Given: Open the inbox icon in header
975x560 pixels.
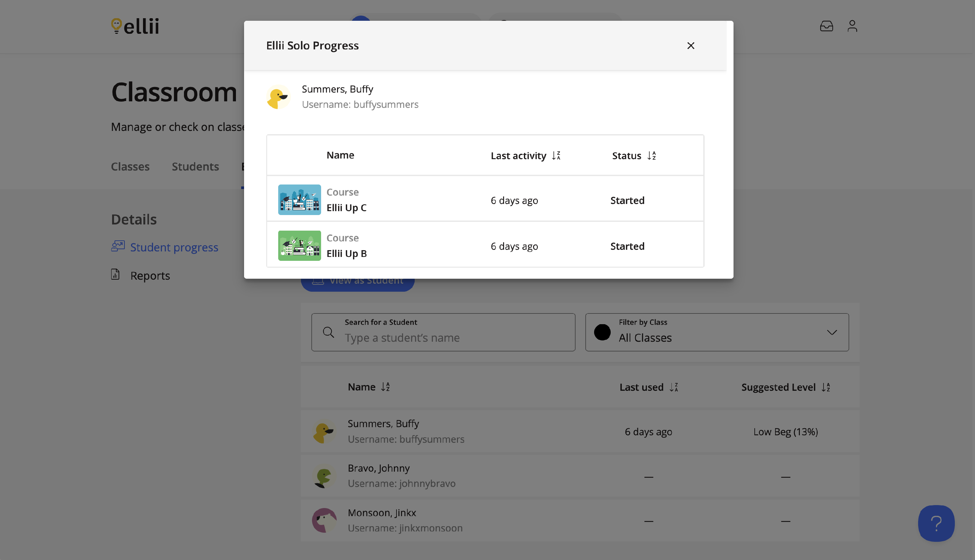Looking at the screenshot, I should point(826,26).
